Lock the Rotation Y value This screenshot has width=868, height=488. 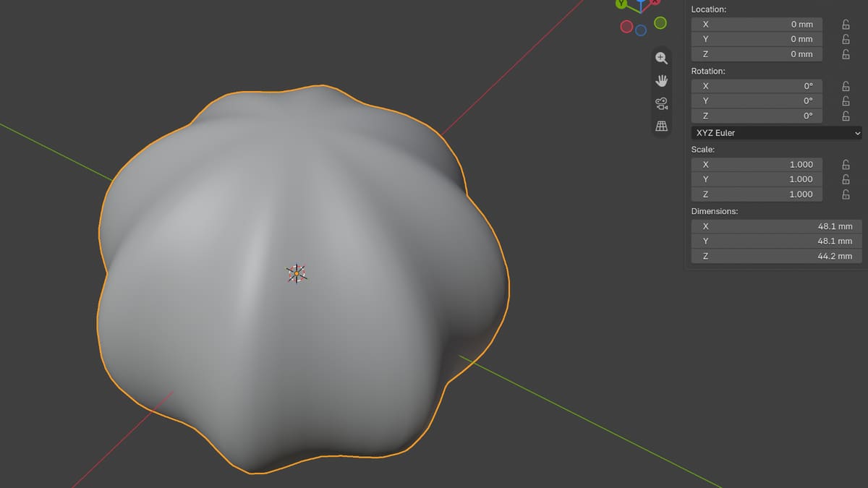tap(846, 101)
